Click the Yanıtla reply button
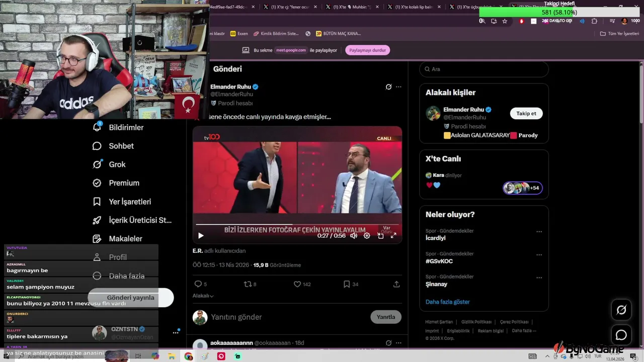644x362 pixels. 386,317
